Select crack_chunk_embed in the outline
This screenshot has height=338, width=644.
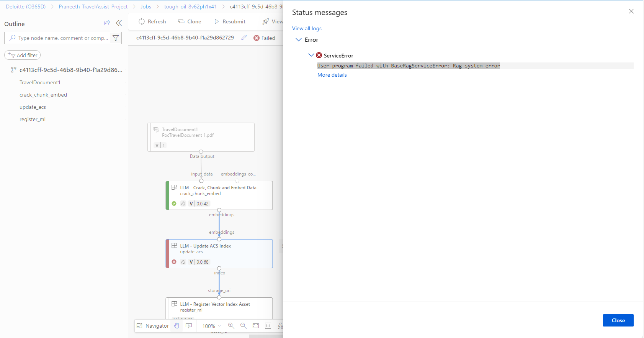point(43,95)
